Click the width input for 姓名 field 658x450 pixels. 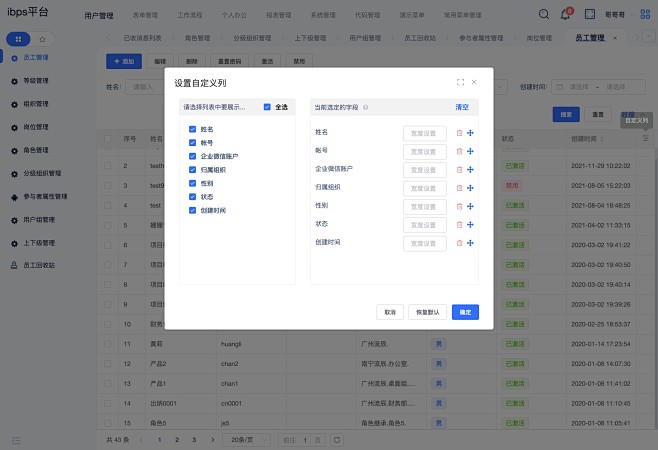click(425, 133)
